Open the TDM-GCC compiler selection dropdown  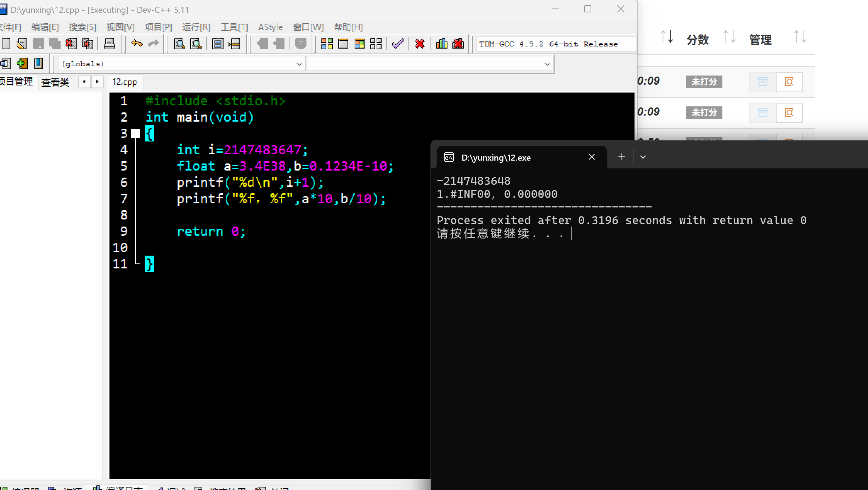[556, 44]
